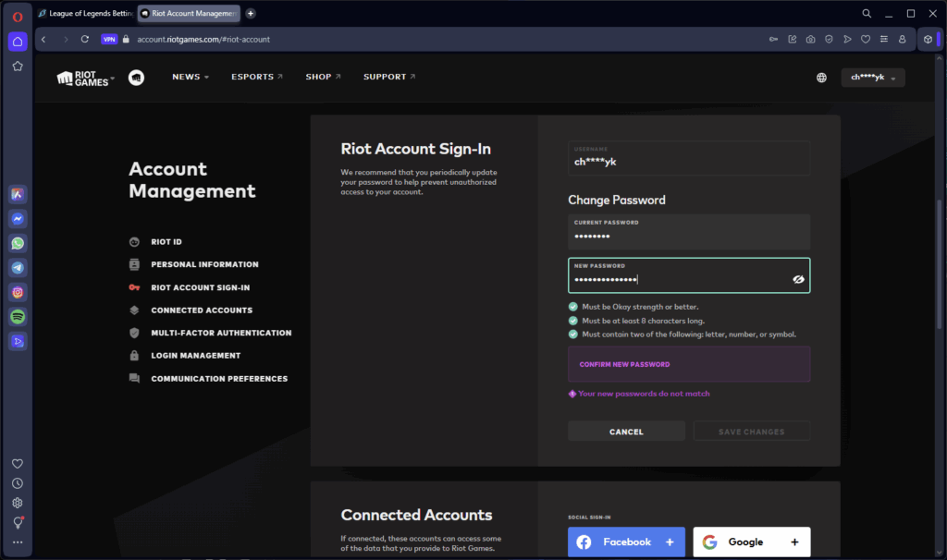Open Instagram in the sidebar
Screen dimensions: 947x560
(x=18, y=292)
